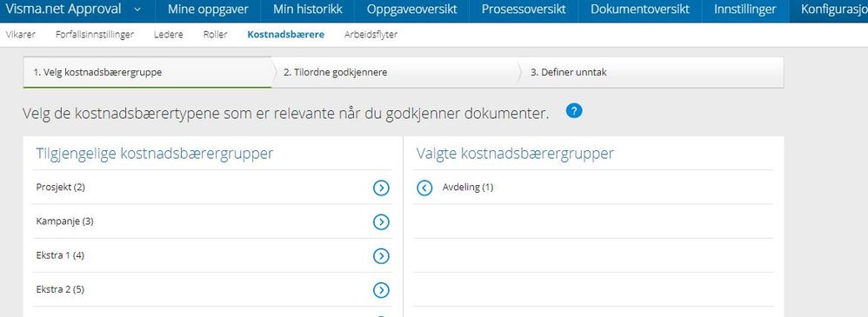Click the Prosjekt (2) row text
Screen dimensions: 868x317
(x=60, y=188)
